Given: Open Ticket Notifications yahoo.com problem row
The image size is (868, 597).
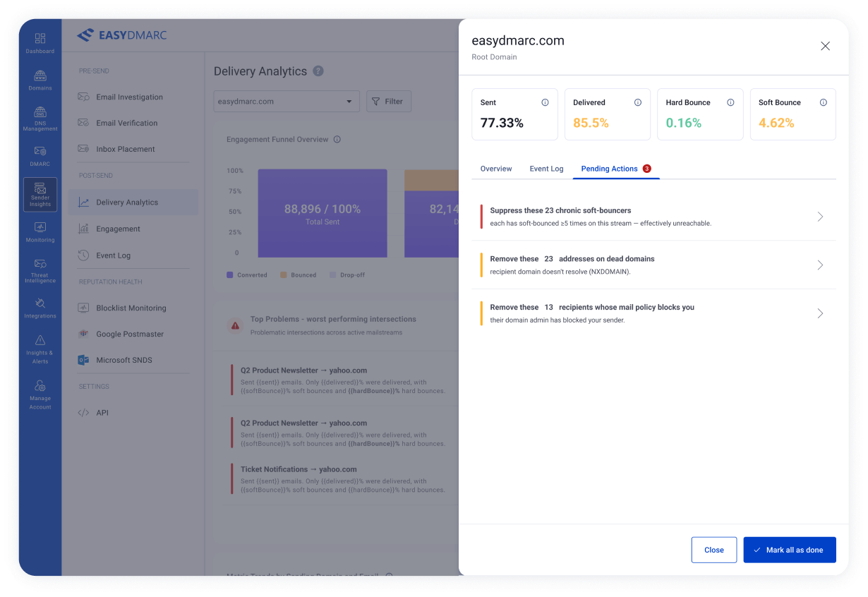Looking at the screenshot, I should [x=343, y=479].
